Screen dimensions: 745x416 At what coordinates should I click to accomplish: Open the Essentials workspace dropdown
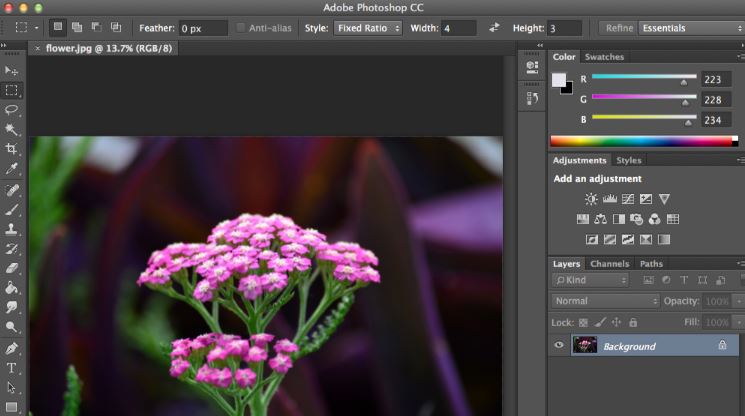tap(691, 28)
